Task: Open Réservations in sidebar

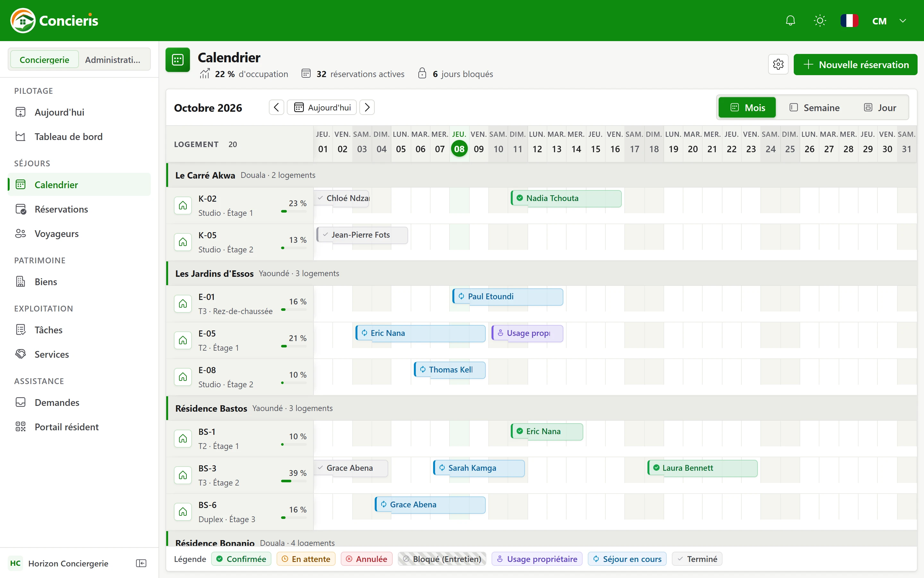Action: (x=80, y=209)
